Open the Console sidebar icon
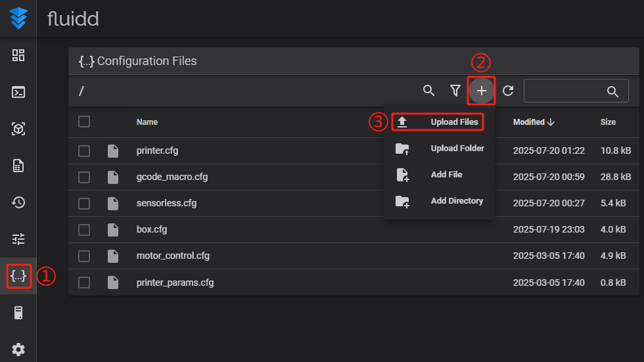 (x=18, y=92)
